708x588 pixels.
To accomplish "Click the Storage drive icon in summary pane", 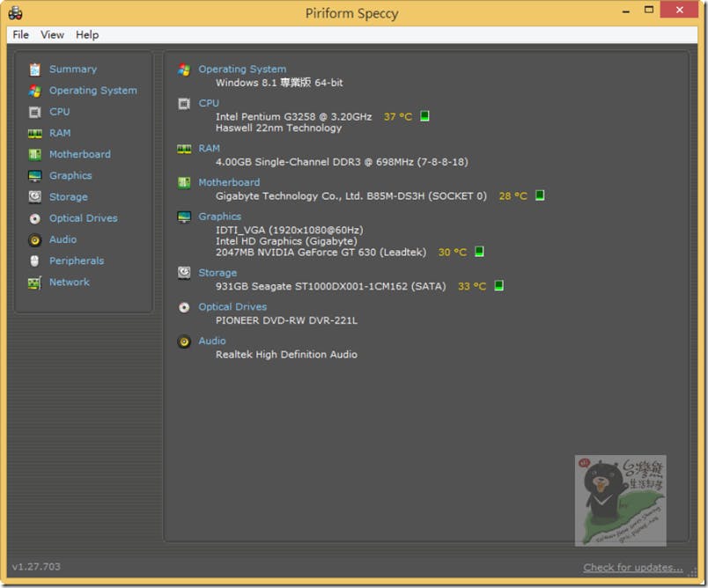I will (x=184, y=273).
